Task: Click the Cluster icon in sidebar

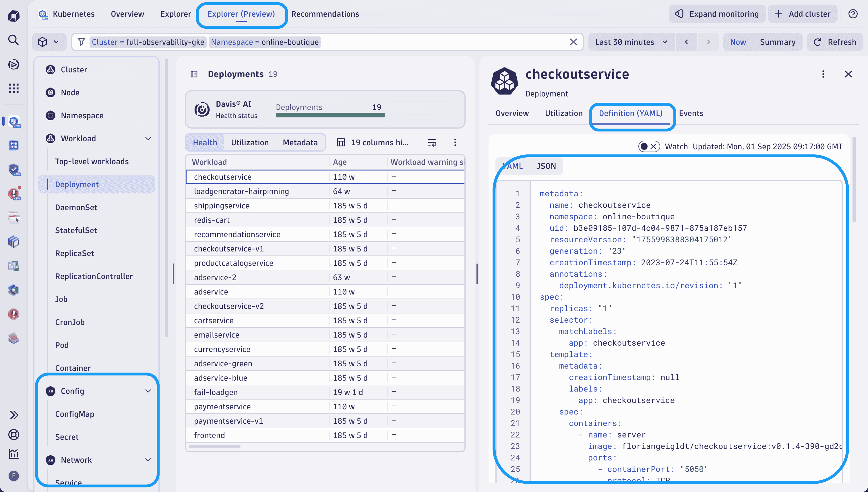Action: (50, 69)
